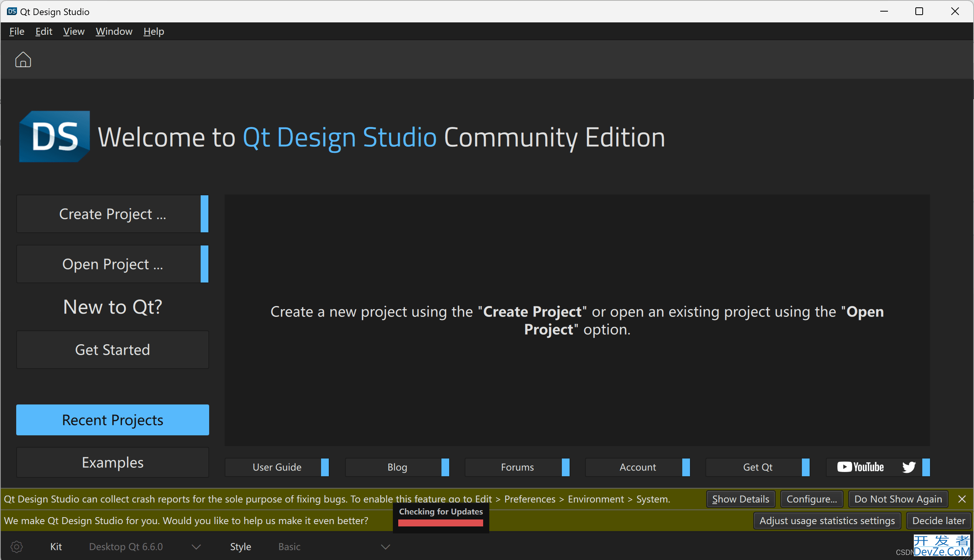
Task: Click Open Project button
Action: click(112, 264)
